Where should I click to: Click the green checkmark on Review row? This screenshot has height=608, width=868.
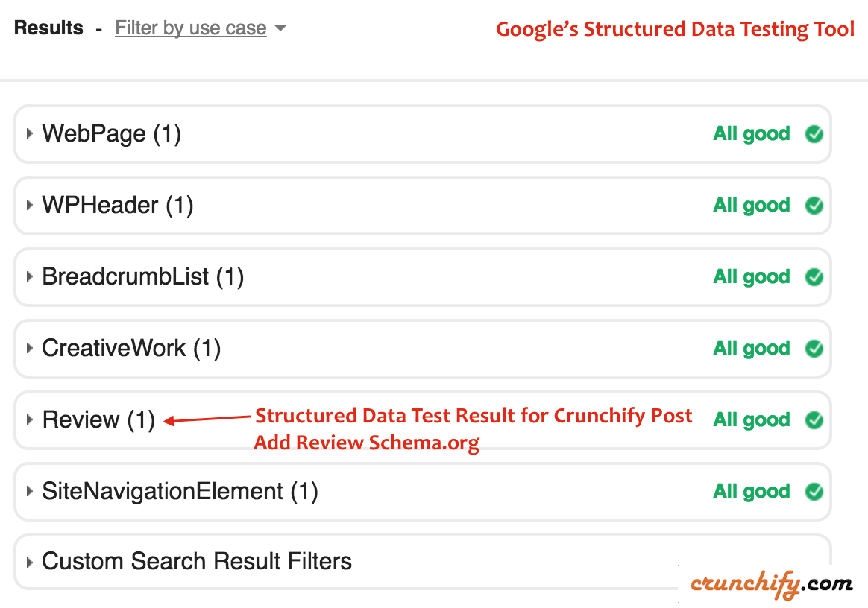814,420
